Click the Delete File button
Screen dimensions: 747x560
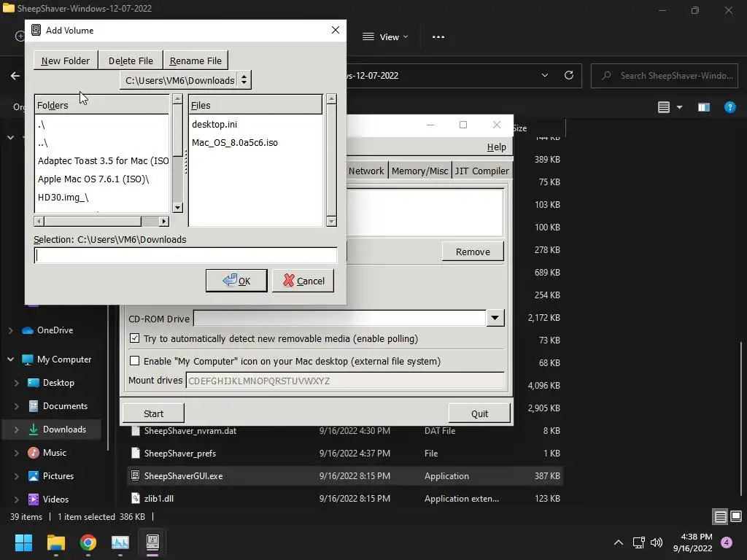point(131,61)
